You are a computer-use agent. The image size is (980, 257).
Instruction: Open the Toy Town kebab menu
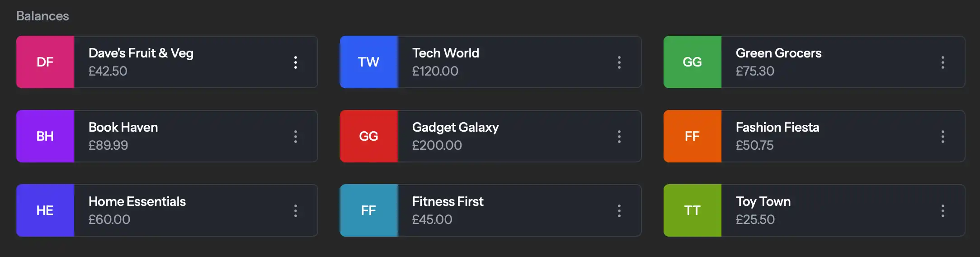click(943, 211)
